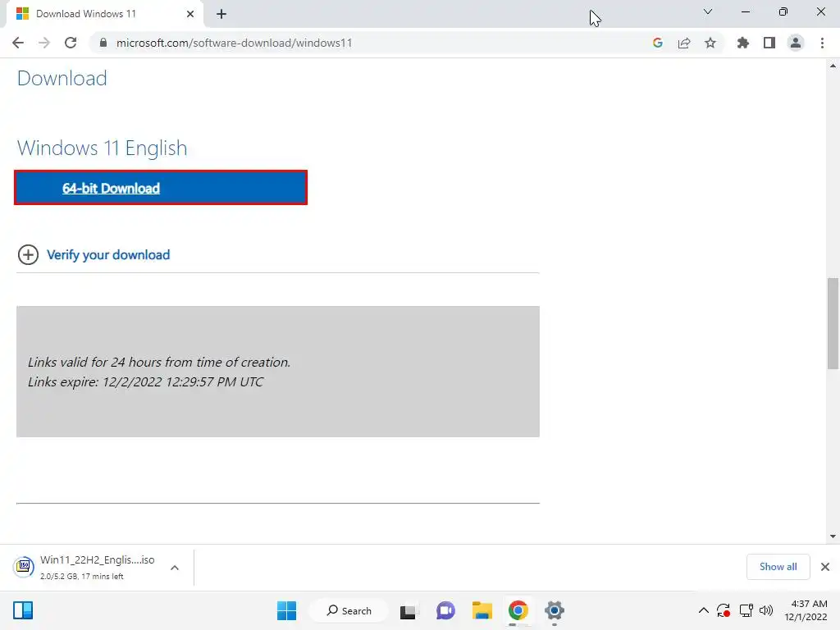Launch the Chat app in taskbar
The height and width of the screenshot is (630, 840).
tap(445, 610)
